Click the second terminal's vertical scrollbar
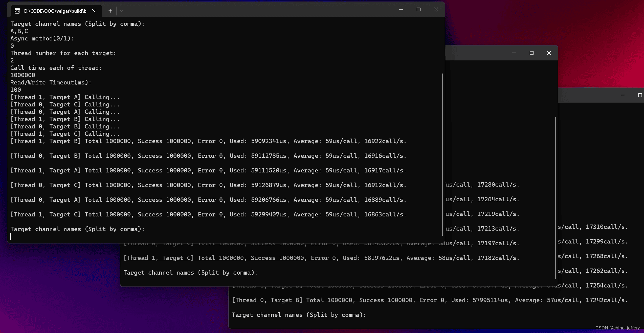Image resolution: width=644 pixels, height=333 pixels. (555, 198)
